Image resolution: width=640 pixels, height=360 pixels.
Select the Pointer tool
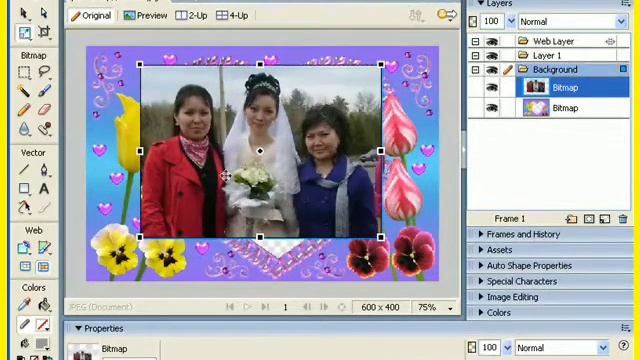(24, 13)
